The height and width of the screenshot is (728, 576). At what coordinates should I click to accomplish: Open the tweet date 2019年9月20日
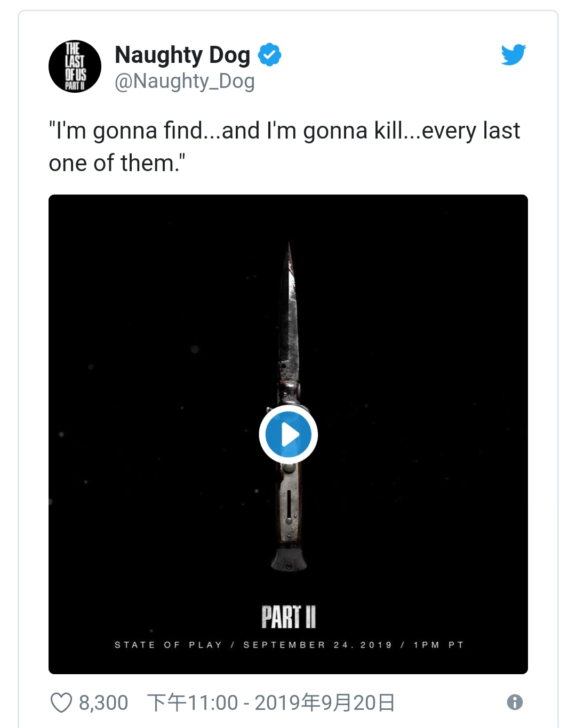(325, 702)
